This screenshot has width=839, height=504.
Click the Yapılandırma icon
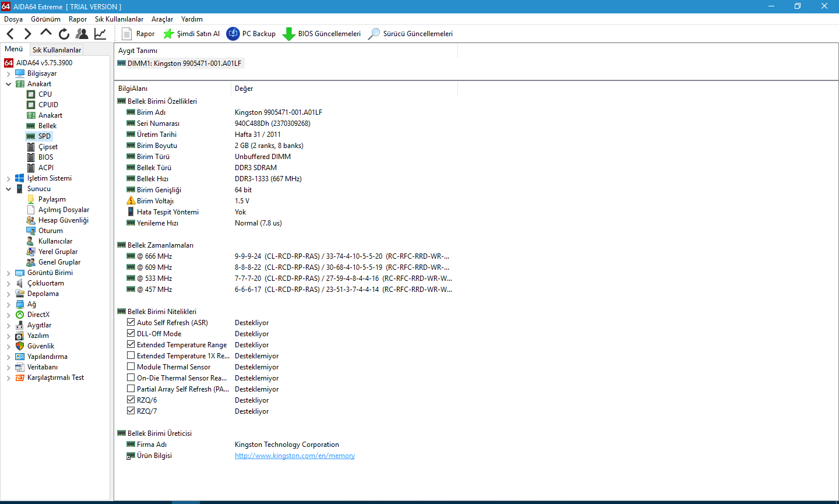coord(20,357)
